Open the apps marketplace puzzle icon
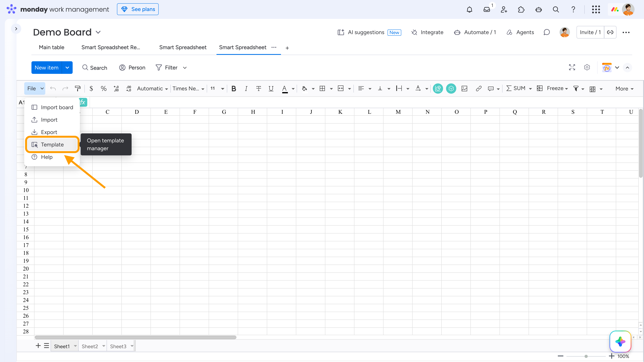This screenshot has width=644, height=362. 521,9
